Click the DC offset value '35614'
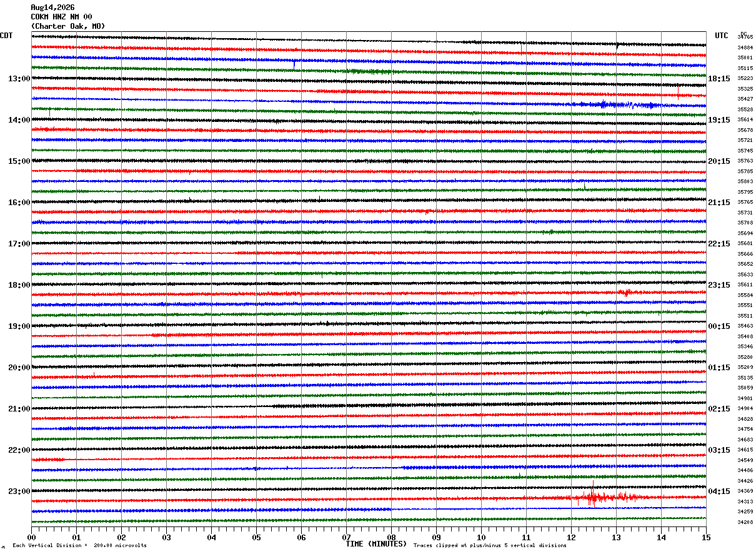 745,119
